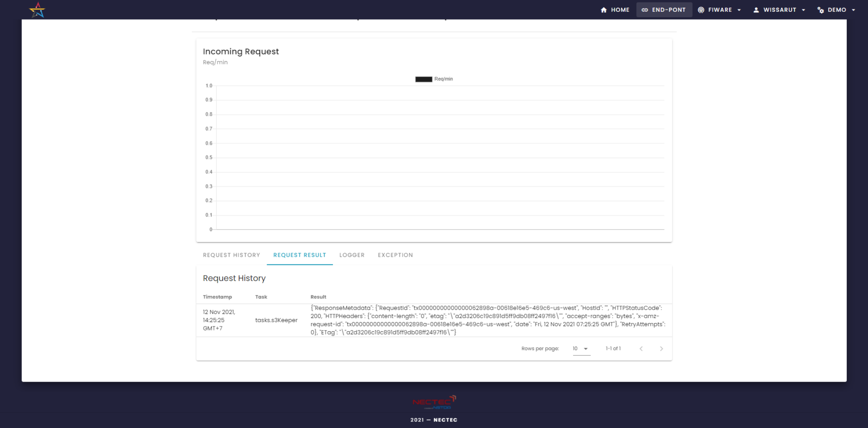Viewport: 868px width, 428px height.
Task: Go to next page chevron
Action: tap(661, 349)
